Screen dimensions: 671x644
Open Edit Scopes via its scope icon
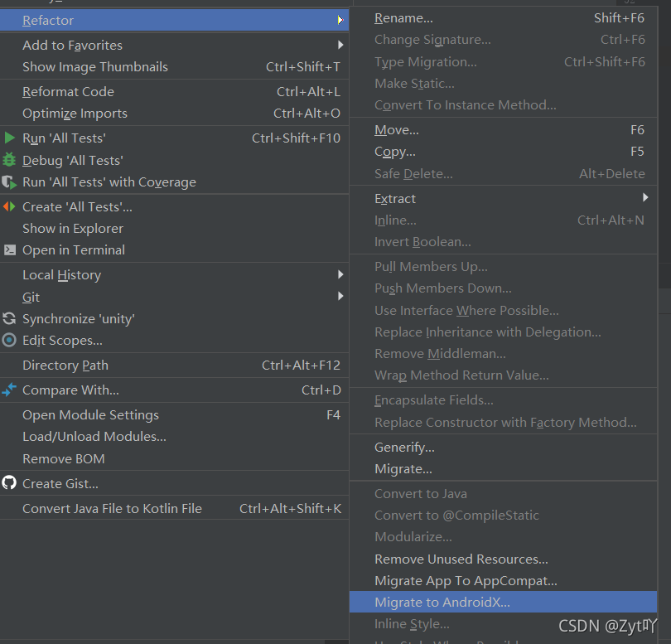click(10, 340)
